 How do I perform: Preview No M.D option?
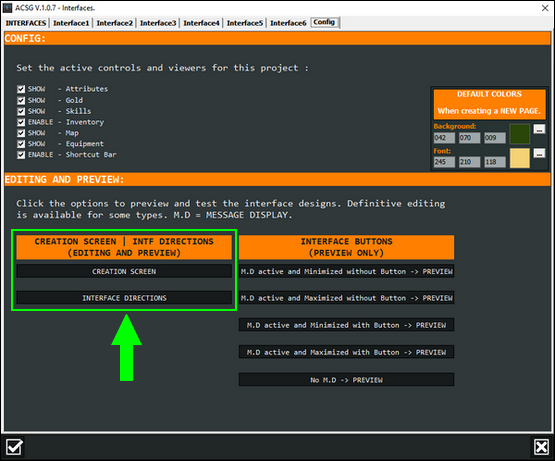pos(346,380)
